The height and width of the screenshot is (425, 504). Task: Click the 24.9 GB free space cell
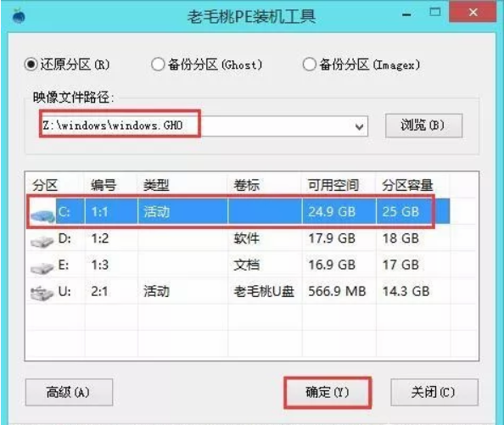[x=332, y=212]
